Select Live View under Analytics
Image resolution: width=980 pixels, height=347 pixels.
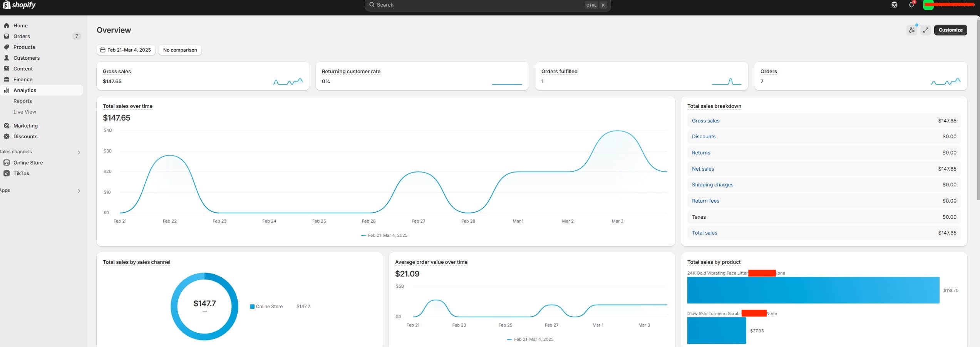pos(25,112)
